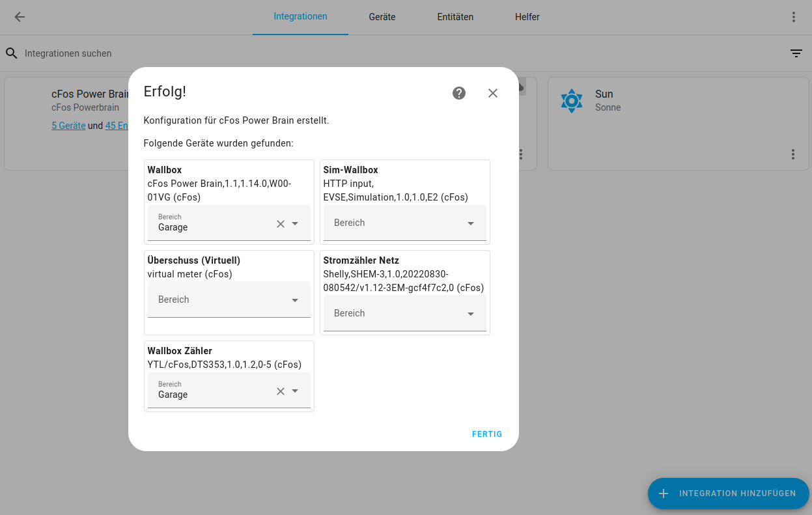Click the FERTIG button
Screen dimensions: 812x515
point(487,434)
